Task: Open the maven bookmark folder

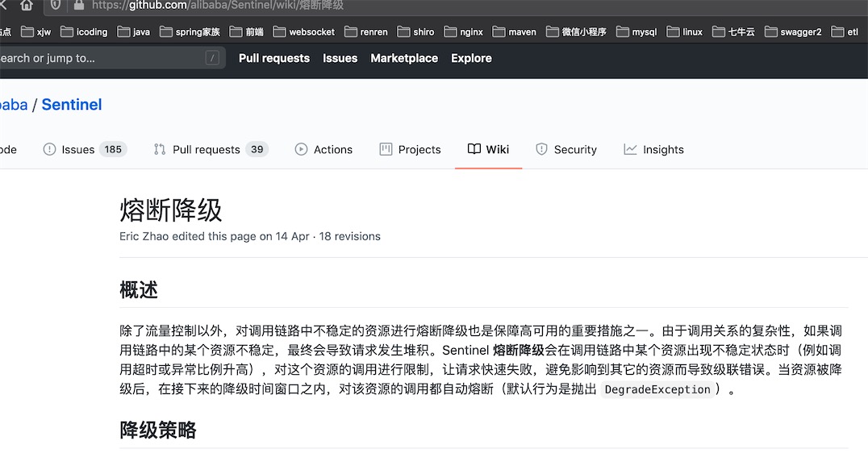Action: tap(515, 31)
